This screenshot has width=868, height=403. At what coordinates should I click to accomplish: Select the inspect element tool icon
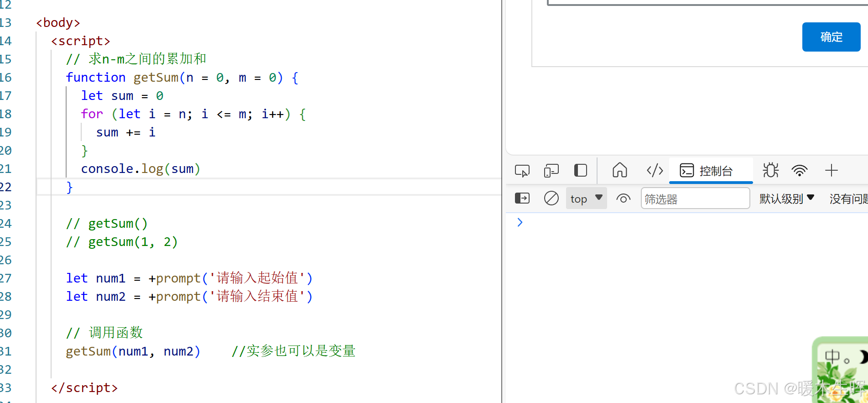tap(522, 171)
